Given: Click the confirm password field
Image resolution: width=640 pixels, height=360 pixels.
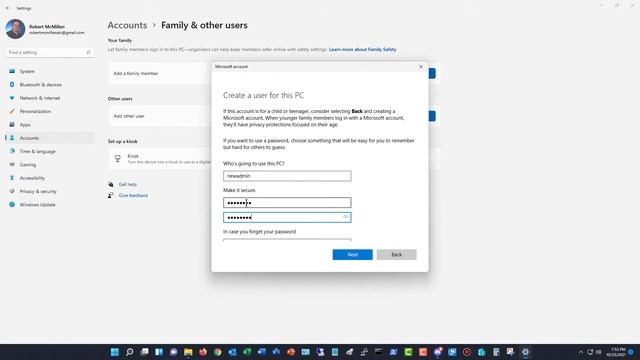Looking at the screenshot, I should pos(287,217).
